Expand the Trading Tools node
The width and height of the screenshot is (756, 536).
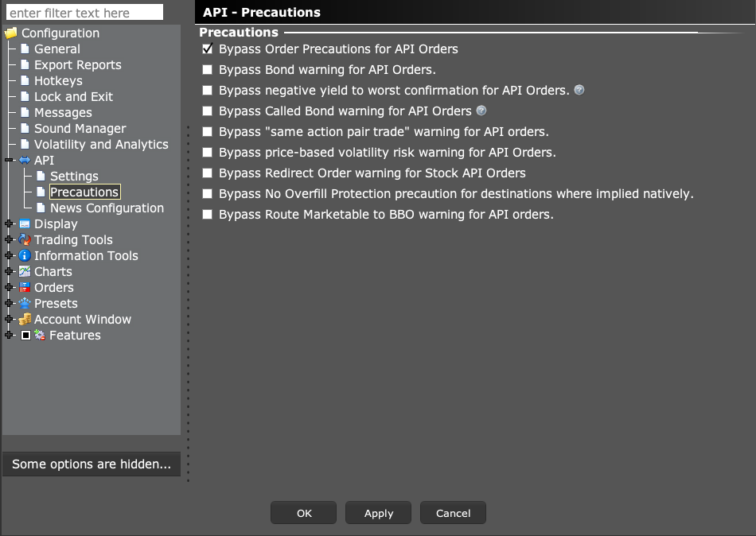(10, 239)
